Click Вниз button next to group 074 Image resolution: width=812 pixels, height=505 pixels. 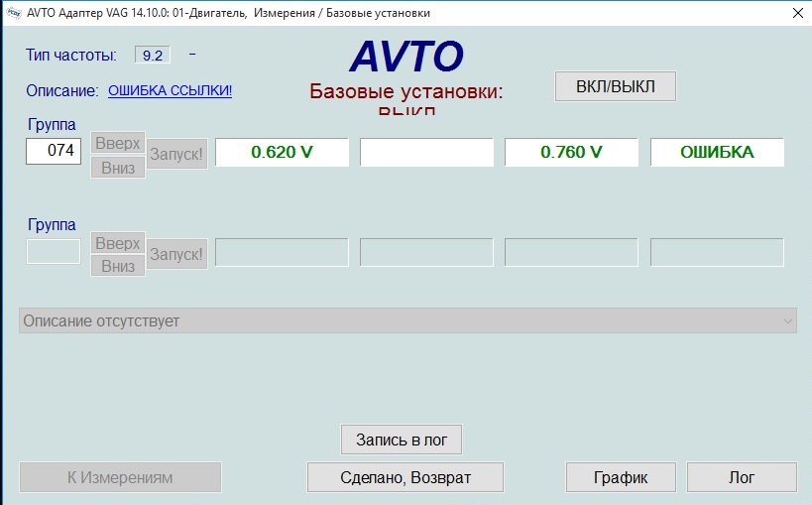coord(118,168)
